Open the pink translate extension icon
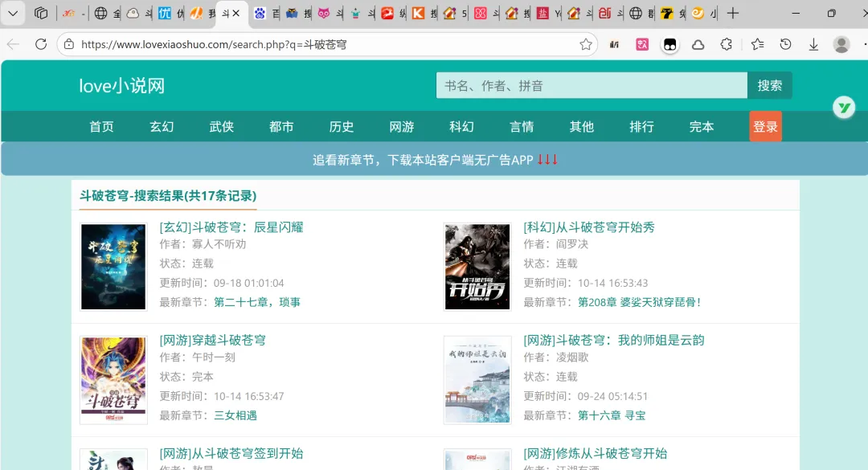 coord(642,44)
